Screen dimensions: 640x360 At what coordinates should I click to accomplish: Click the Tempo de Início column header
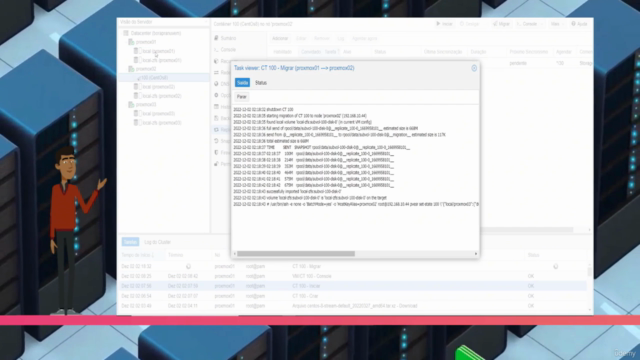click(138, 255)
